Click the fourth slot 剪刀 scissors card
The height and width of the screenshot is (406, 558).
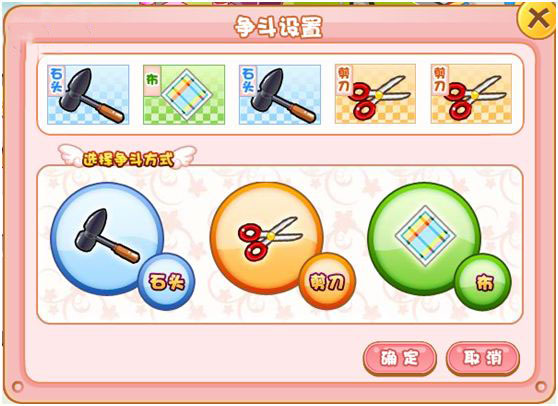375,94
